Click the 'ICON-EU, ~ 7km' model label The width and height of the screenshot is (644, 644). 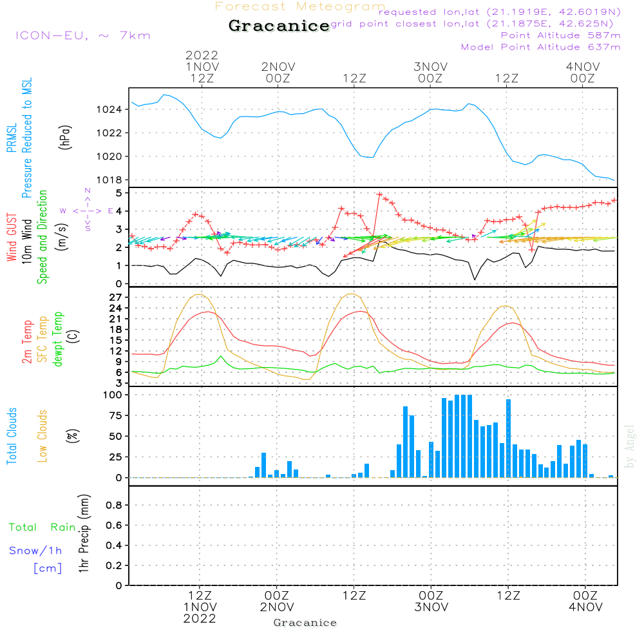[x=83, y=35]
